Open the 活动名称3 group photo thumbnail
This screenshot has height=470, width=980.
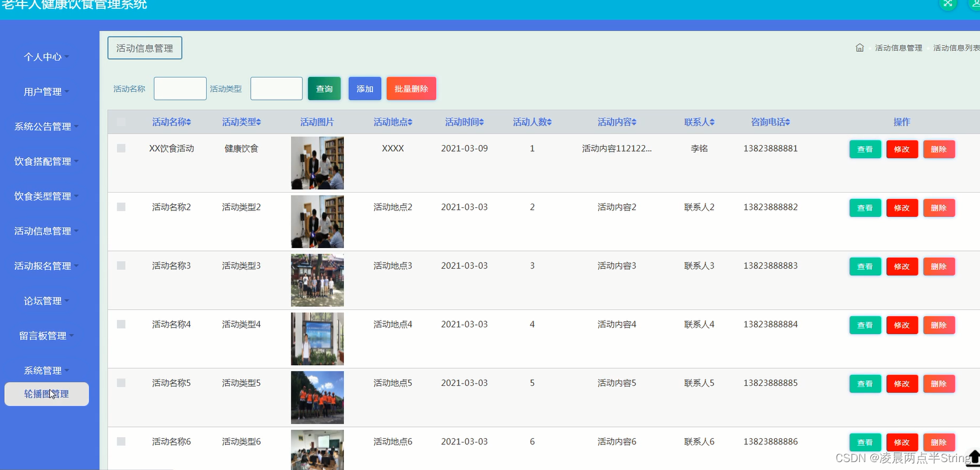(x=317, y=280)
